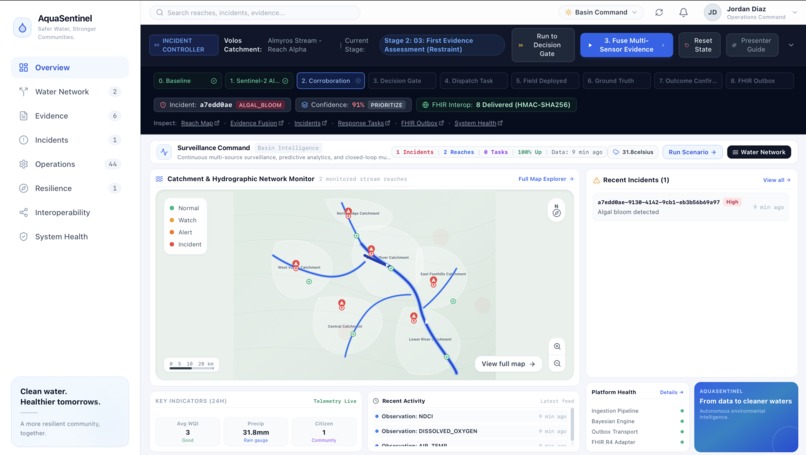
Task: Open the Overview sidebar item
Action: click(x=70, y=67)
